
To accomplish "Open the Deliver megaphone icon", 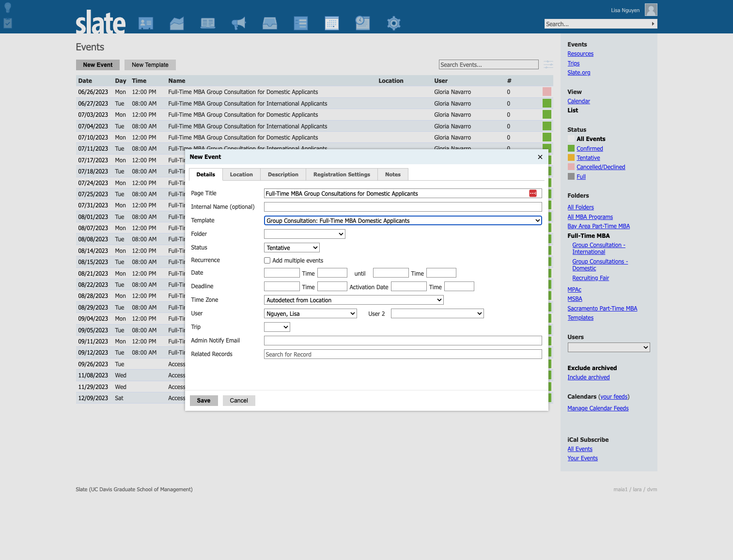I will (239, 23).
